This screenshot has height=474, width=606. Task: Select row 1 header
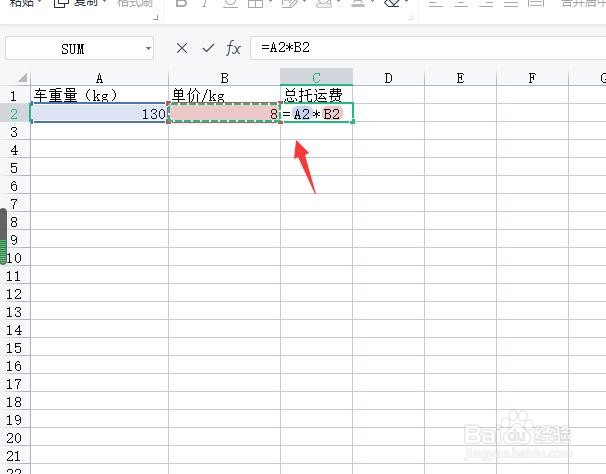(14, 95)
